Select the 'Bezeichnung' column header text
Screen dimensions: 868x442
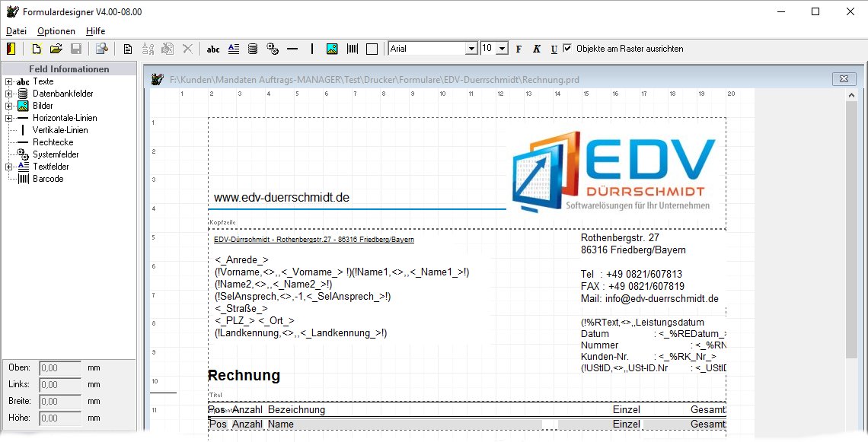pyautogui.click(x=296, y=410)
